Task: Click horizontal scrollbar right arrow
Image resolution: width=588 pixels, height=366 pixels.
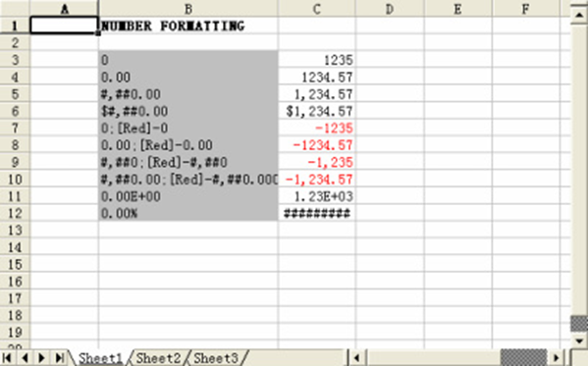Action: coord(557,358)
